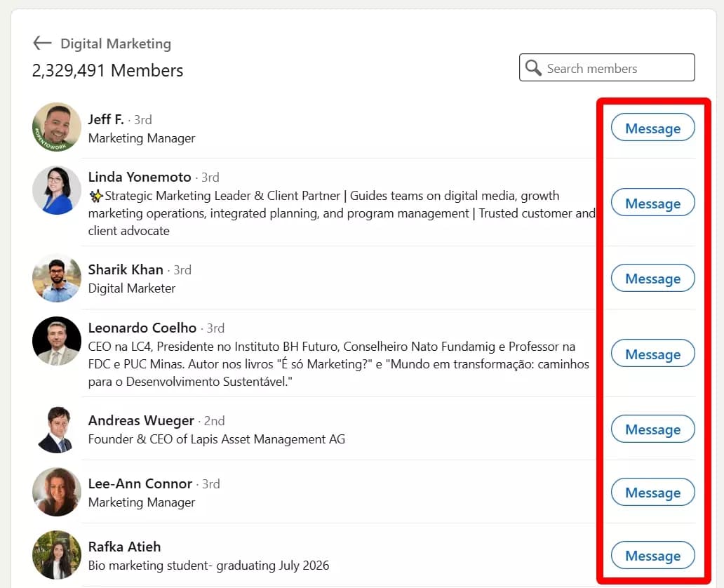Message Jeff F.
The image size is (724, 588).
pyautogui.click(x=652, y=128)
